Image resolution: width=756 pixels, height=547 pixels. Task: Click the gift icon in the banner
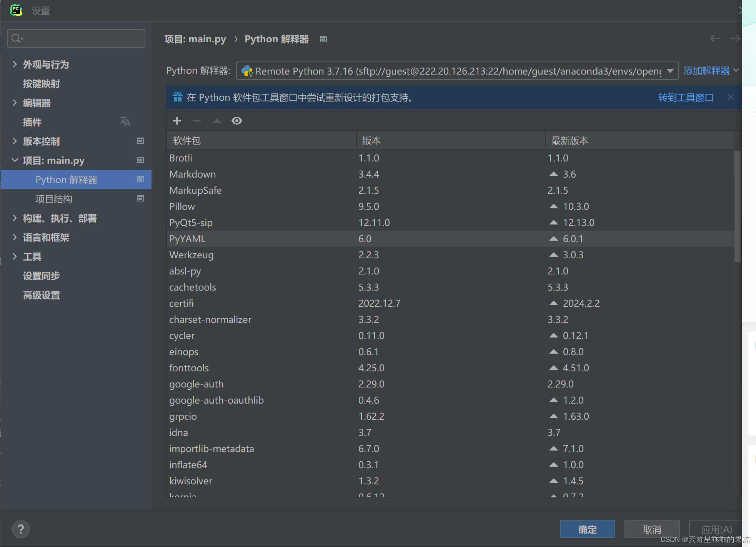pyautogui.click(x=177, y=97)
